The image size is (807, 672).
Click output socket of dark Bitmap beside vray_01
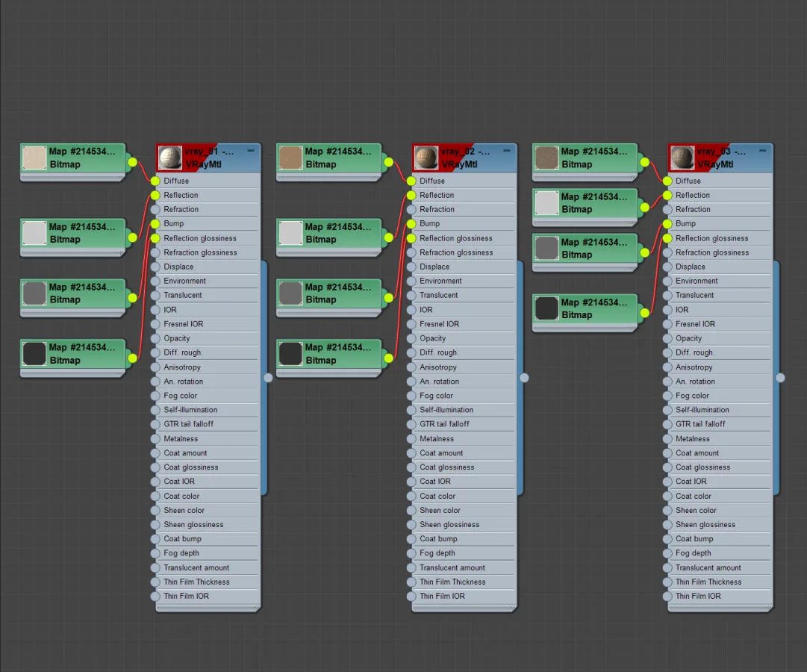pyautogui.click(x=133, y=358)
